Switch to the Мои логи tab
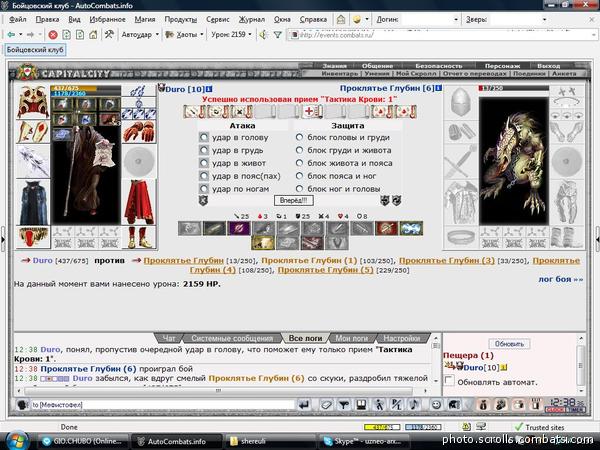 click(x=351, y=338)
